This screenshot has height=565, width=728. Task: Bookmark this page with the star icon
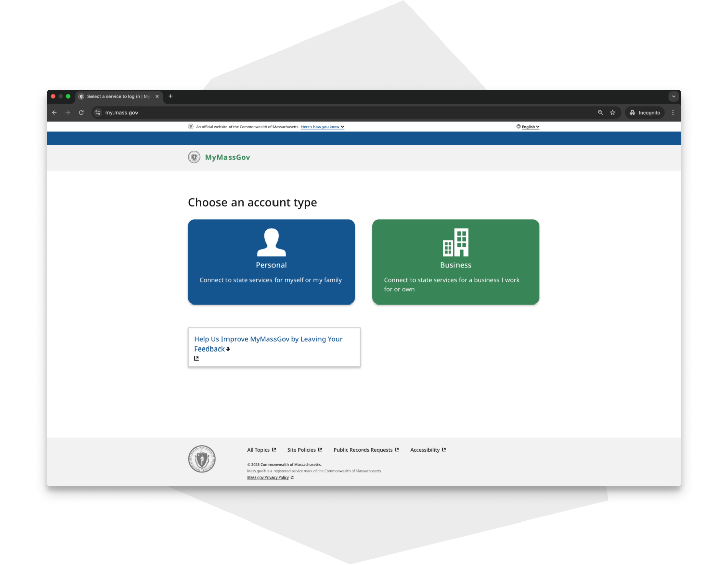612,113
